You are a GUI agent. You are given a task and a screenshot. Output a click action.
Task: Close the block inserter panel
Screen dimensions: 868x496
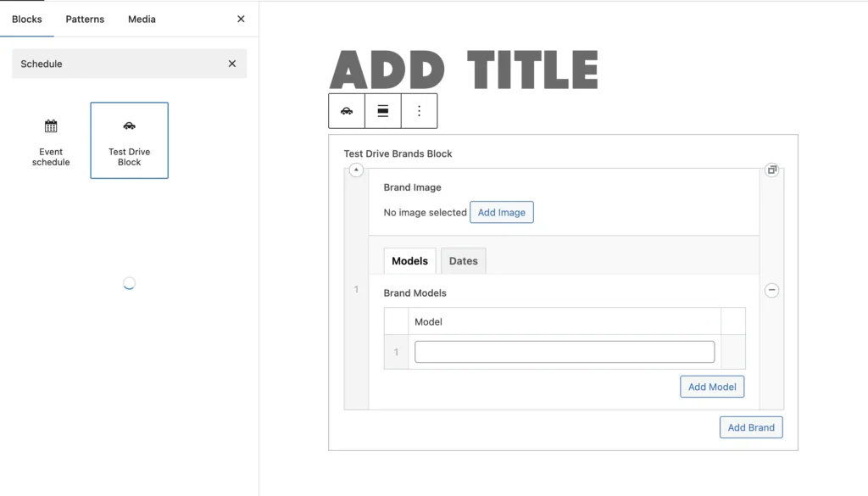[x=241, y=19]
